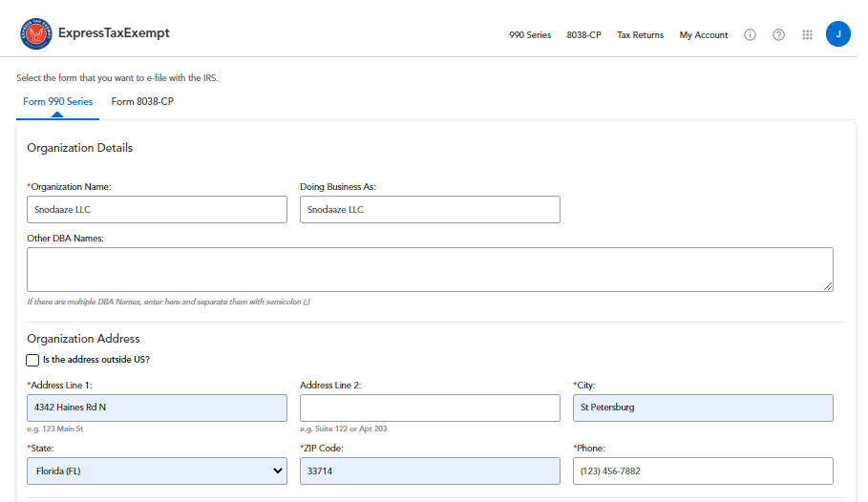Viewport: 868px width, 502px height.
Task: Click 'Select the form that you want' text
Action: pos(117,78)
